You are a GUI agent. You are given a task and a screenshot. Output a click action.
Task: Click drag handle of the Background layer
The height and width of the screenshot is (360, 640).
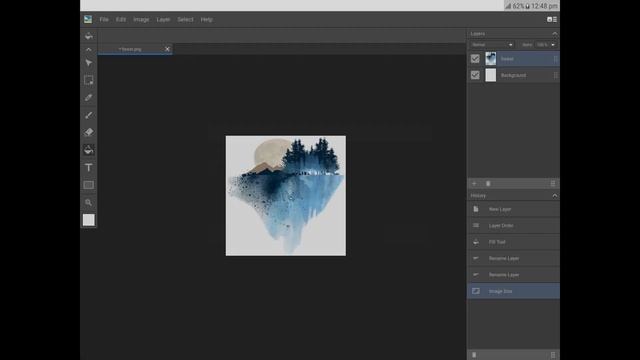click(556, 75)
